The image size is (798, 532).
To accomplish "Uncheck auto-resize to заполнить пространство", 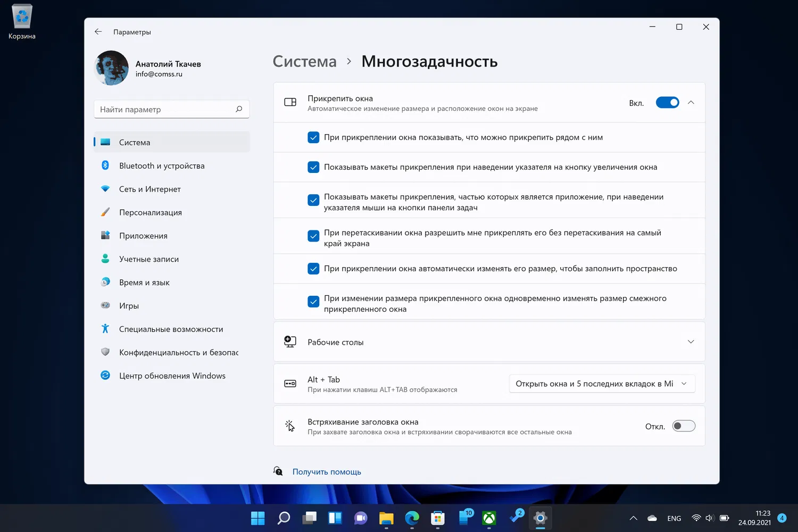I will [x=313, y=269].
